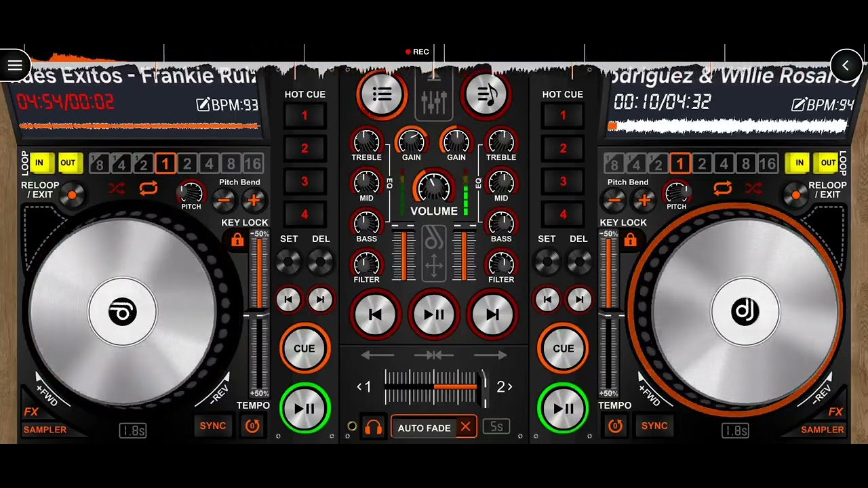Trigger left deck Hot Cue 3
The image size is (868, 488).
click(x=304, y=182)
